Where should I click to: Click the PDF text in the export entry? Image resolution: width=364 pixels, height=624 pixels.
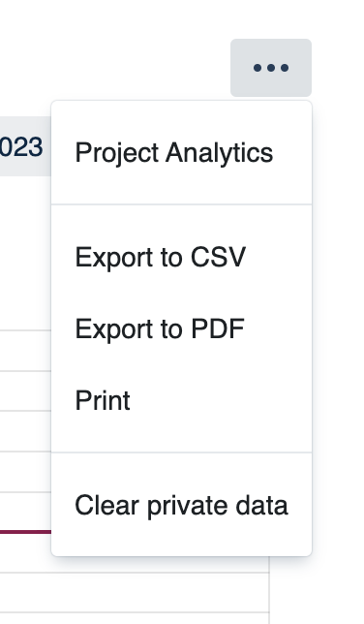coord(218,328)
